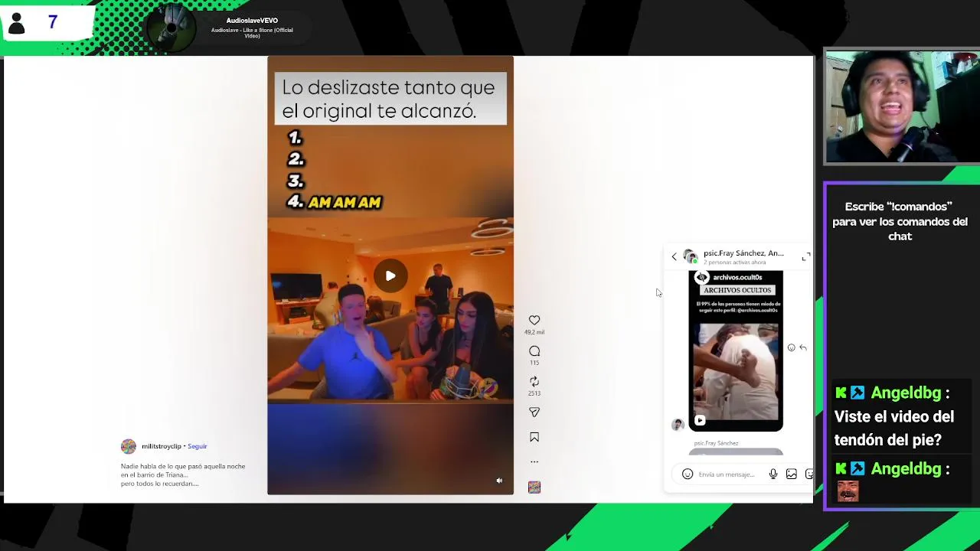Open the psic.Fray Sánchez group chat title
This screenshot has width=980, height=551.
pos(743,253)
